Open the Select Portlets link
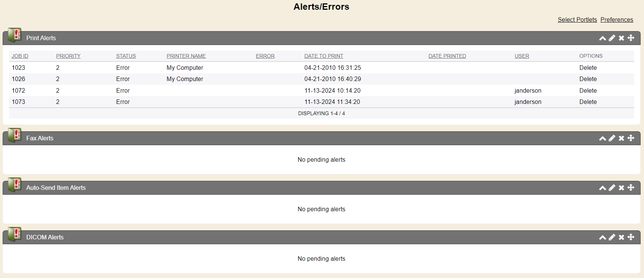 pyautogui.click(x=577, y=20)
